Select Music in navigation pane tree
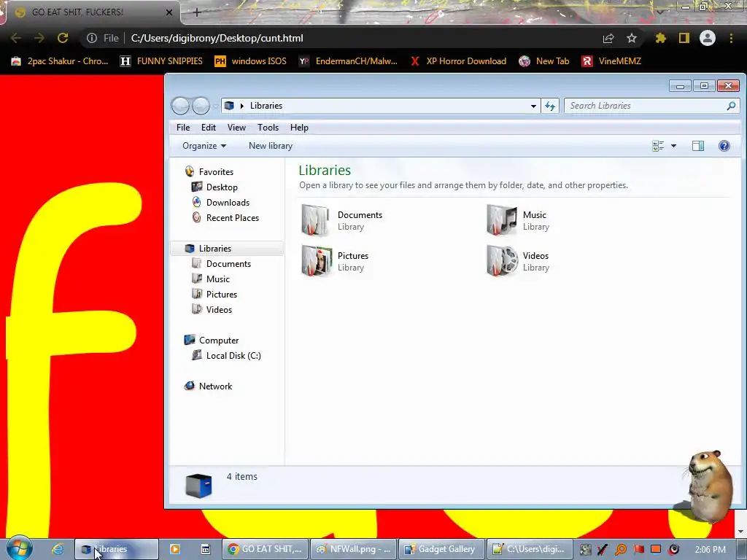This screenshot has height=560, width=747. (211, 279)
